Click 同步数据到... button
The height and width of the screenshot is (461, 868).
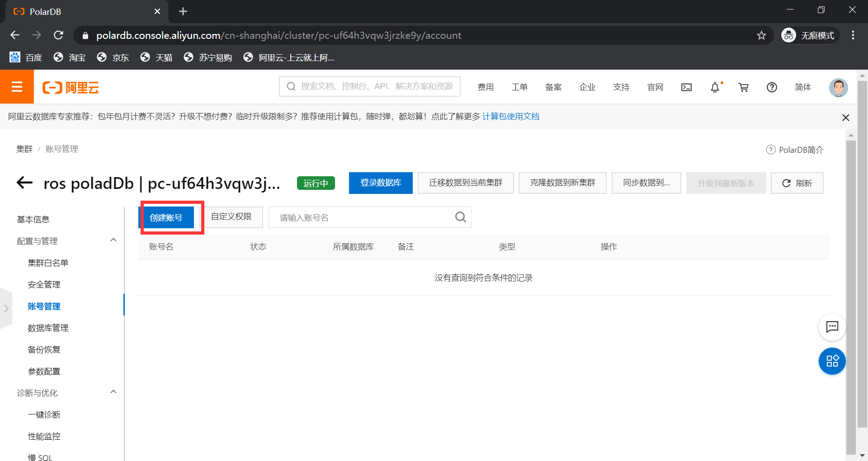[x=646, y=183]
